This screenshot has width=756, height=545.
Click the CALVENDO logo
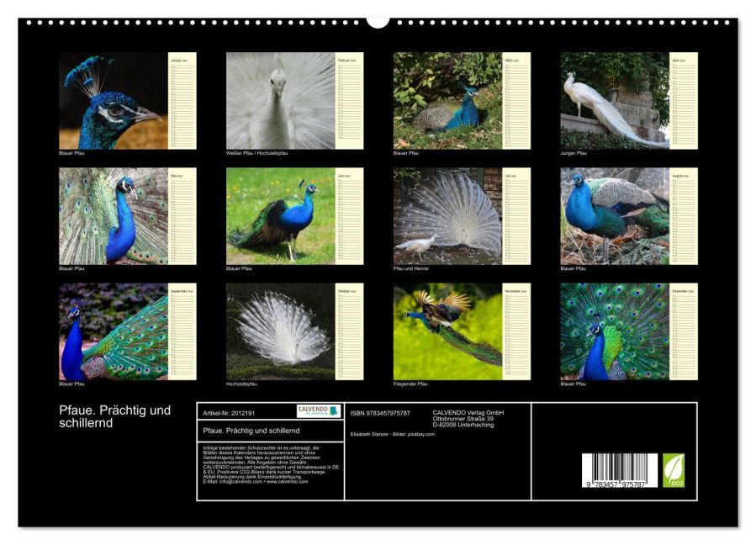click(x=319, y=411)
